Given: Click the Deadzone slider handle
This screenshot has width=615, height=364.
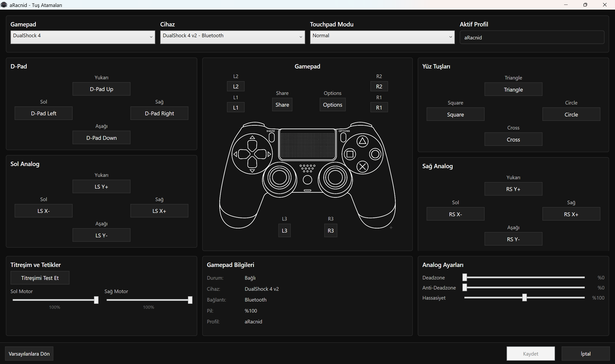Looking at the screenshot, I should 465,277.
